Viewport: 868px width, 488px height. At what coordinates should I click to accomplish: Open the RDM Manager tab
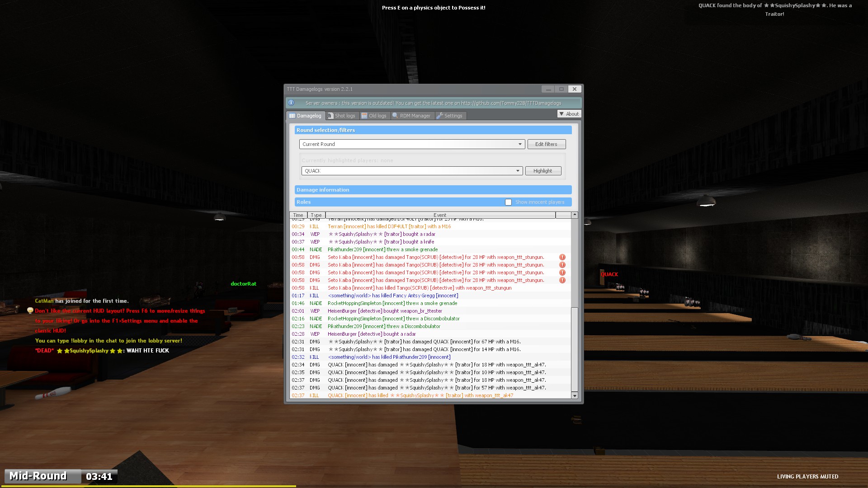click(x=415, y=116)
